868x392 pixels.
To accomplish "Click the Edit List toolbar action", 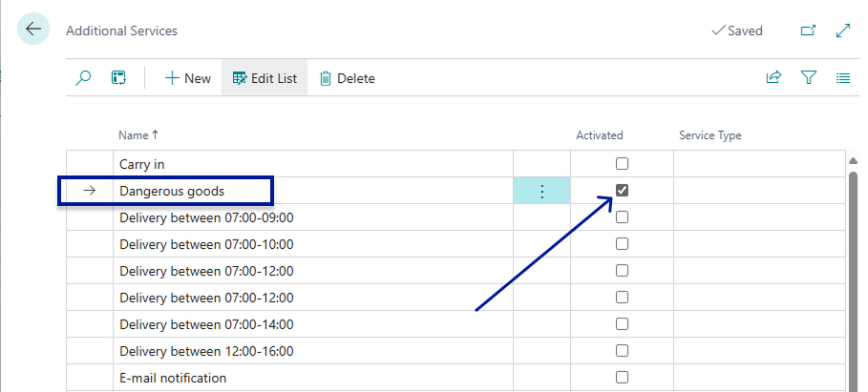I will [x=265, y=78].
